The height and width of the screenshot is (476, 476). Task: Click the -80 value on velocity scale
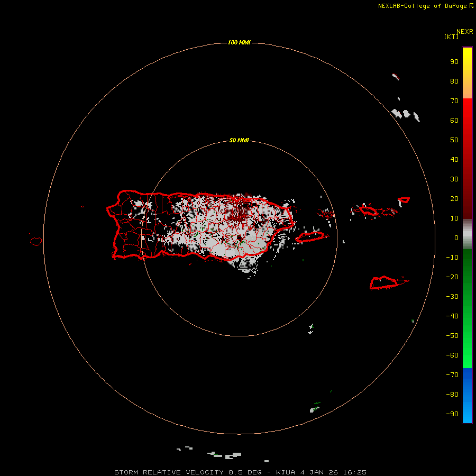pyautogui.click(x=452, y=395)
